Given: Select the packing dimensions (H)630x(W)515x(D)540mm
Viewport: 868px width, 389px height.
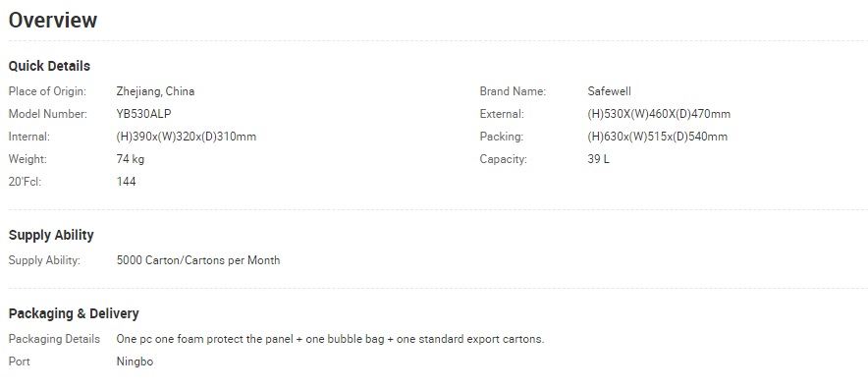Looking at the screenshot, I should pyautogui.click(x=657, y=137).
